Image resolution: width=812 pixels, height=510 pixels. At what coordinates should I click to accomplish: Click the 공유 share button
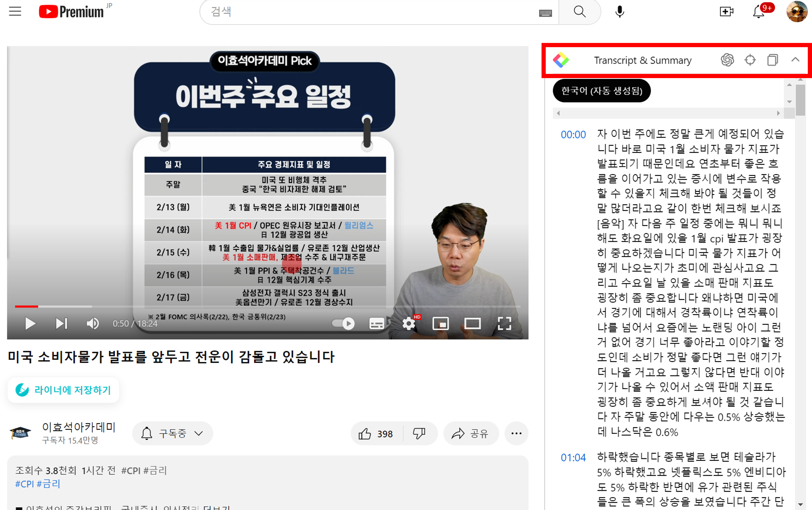pos(470,433)
